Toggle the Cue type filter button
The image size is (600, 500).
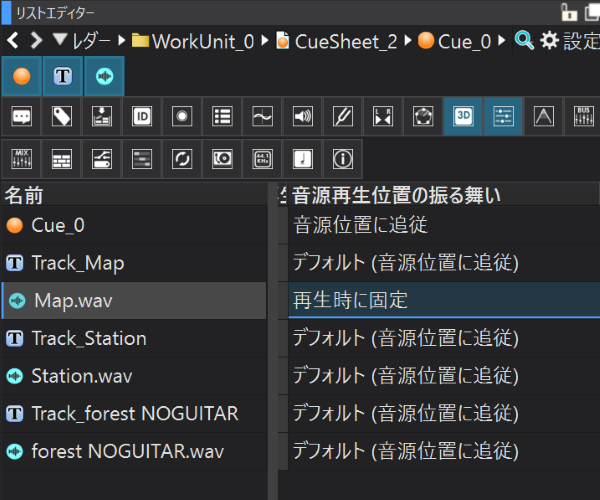pyautogui.click(x=21, y=76)
